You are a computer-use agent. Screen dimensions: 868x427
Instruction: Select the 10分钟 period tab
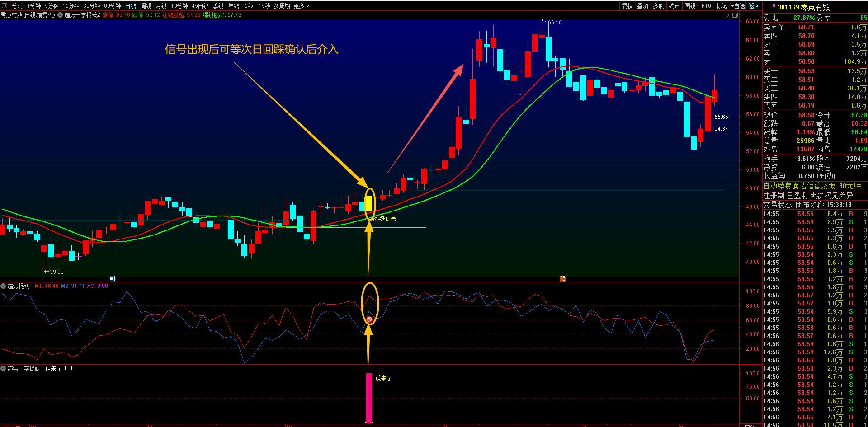(x=179, y=6)
